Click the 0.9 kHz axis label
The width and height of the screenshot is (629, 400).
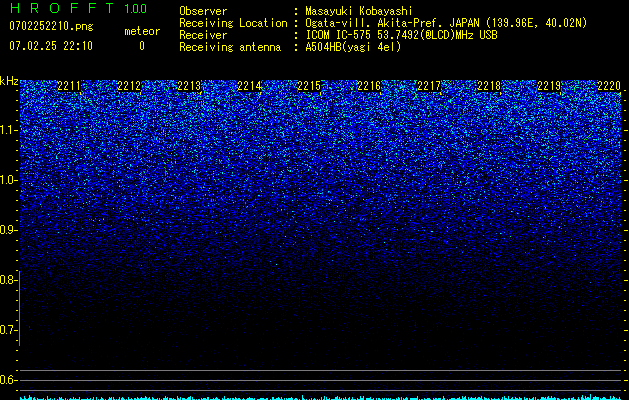[8, 230]
